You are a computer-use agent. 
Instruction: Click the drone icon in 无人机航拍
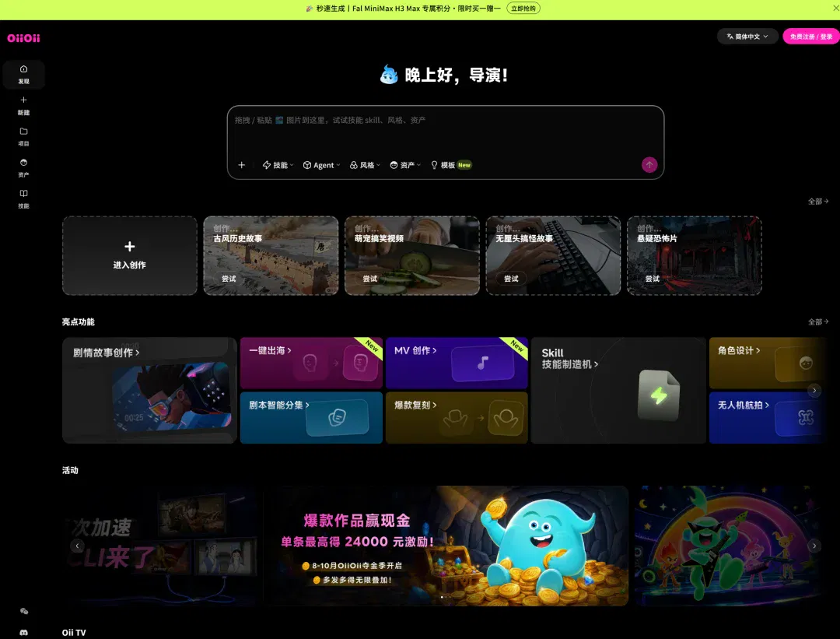tap(806, 417)
